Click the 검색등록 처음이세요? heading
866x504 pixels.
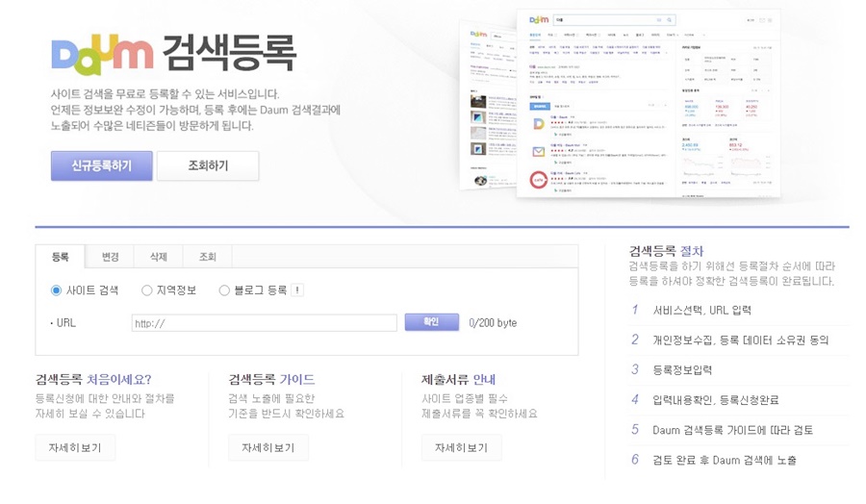tap(93, 379)
